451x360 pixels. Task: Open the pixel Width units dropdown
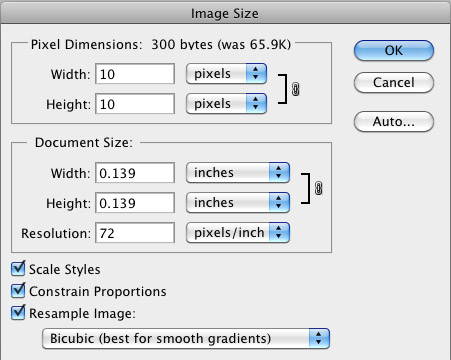coord(226,73)
